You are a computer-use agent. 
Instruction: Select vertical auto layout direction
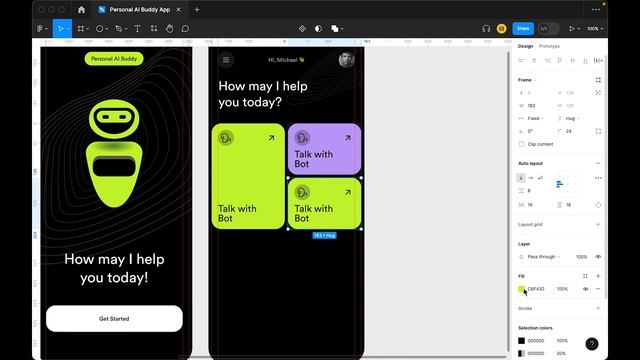(521, 178)
